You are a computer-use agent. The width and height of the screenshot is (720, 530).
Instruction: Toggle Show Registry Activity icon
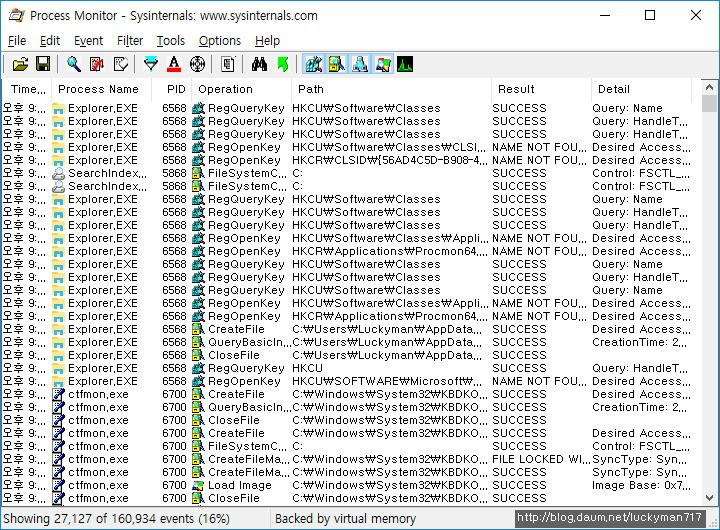click(313, 64)
